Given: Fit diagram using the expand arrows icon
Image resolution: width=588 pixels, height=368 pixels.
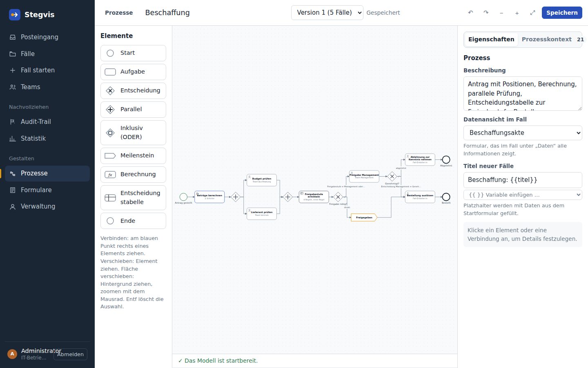Looking at the screenshot, I should [532, 13].
